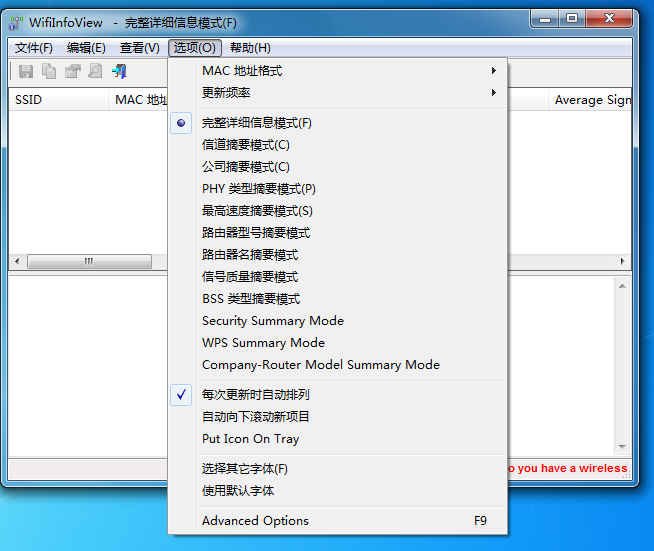Open the 文件(F) menu
The image size is (654, 551).
click(34, 48)
